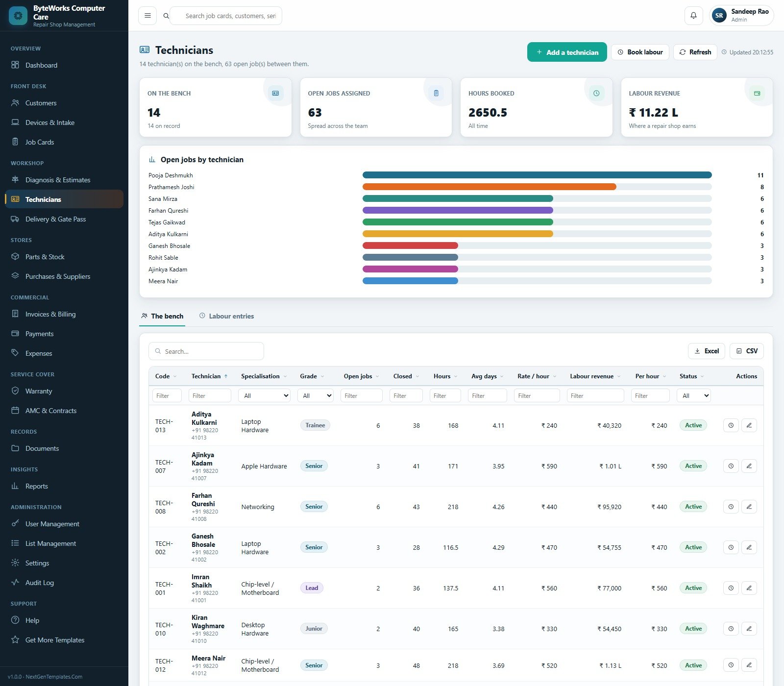Export the table with Excel button

click(x=706, y=351)
